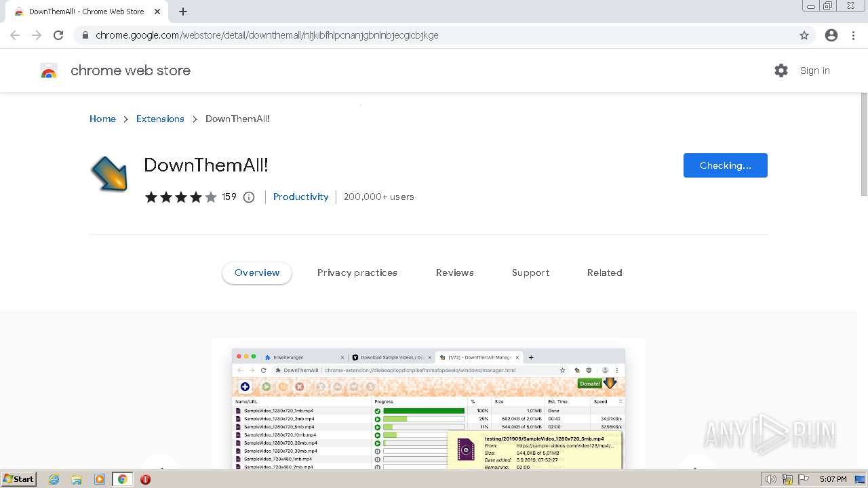Screen dimensions: 868x488
Task: Click the rating info circle icon
Action: click(x=249, y=197)
